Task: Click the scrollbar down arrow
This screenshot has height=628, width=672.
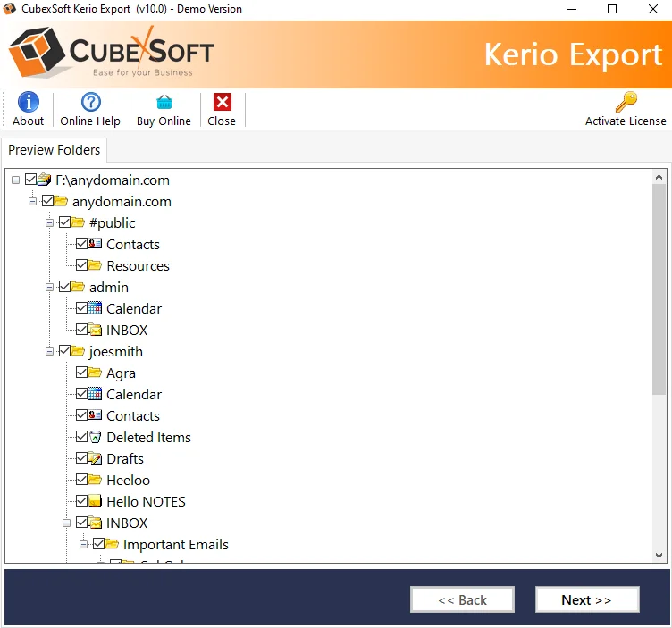Action: [659, 555]
